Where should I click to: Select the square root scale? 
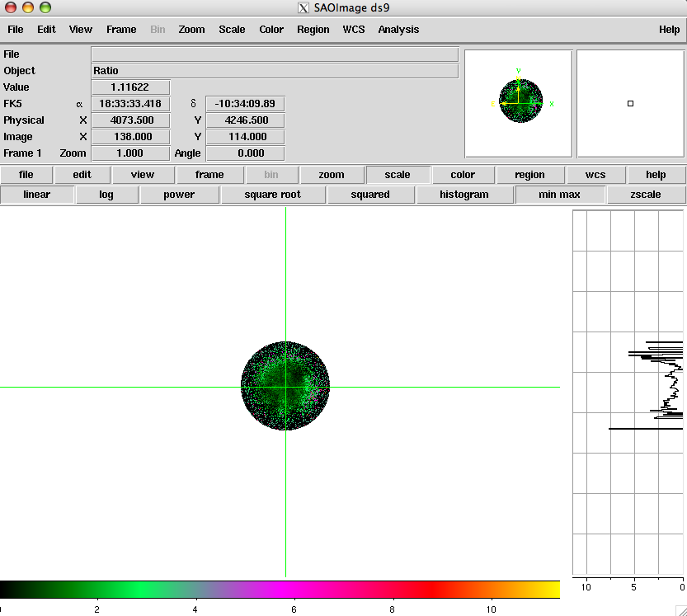pos(273,195)
